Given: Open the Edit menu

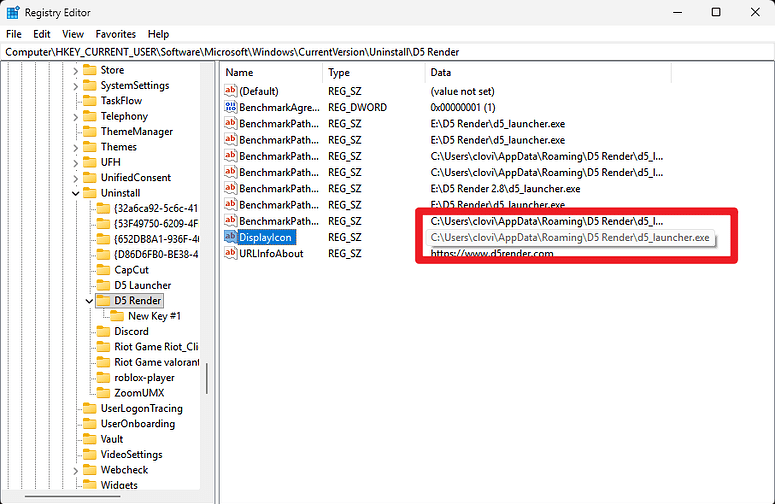Looking at the screenshot, I should click(x=42, y=34).
